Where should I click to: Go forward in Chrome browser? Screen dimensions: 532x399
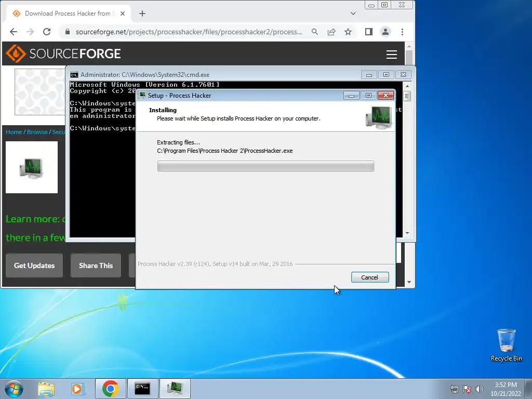click(30, 32)
